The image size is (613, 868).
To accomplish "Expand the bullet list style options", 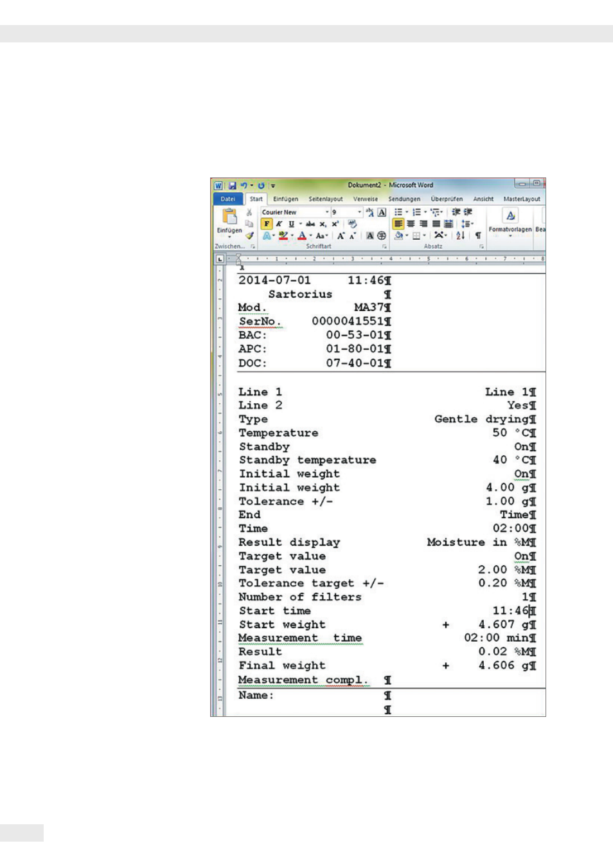I will (x=407, y=212).
